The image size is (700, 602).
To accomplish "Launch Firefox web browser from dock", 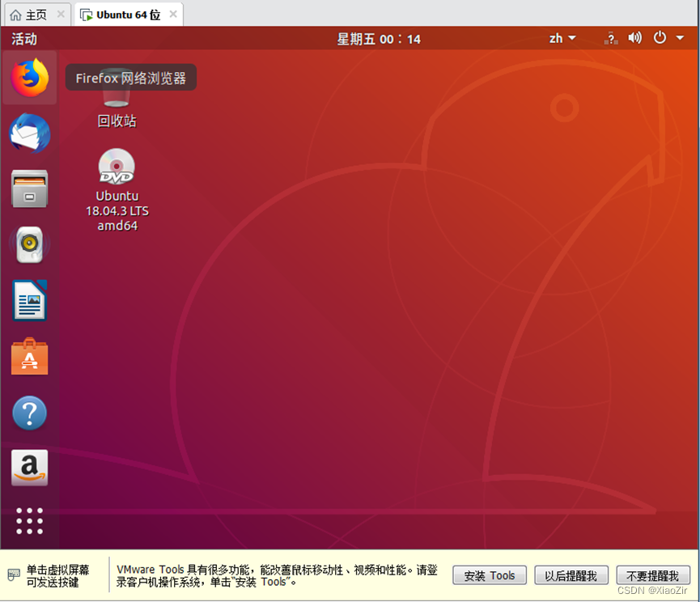I will coord(29,78).
